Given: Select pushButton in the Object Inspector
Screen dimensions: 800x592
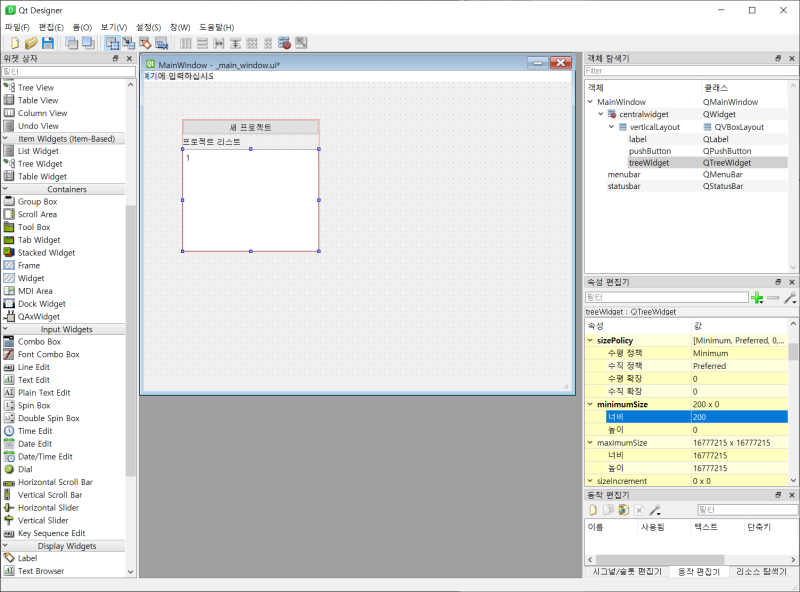Looking at the screenshot, I should coord(650,151).
